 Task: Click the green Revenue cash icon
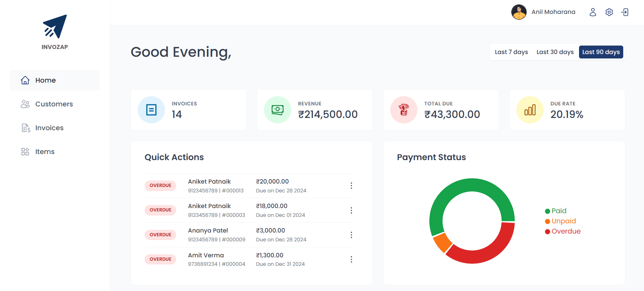point(278,110)
